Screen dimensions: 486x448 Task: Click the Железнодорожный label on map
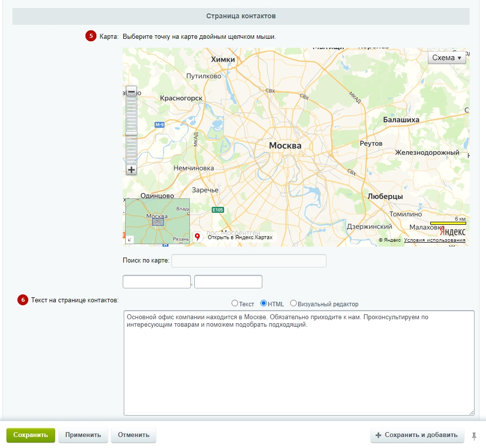coord(427,153)
